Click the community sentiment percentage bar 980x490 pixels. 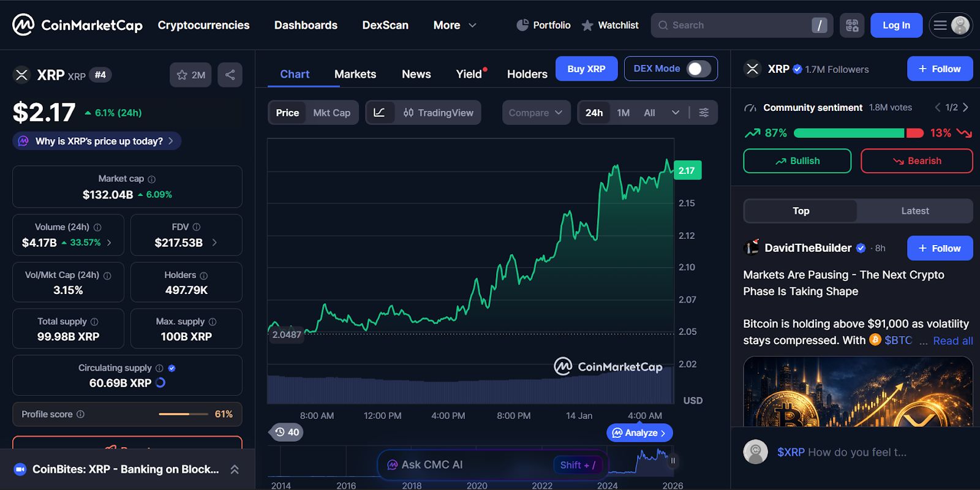pos(858,133)
